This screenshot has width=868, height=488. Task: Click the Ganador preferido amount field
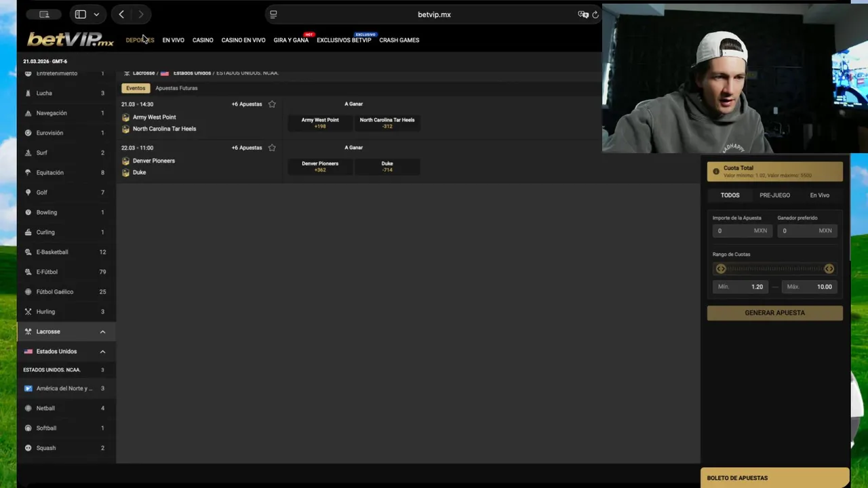click(807, 230)
